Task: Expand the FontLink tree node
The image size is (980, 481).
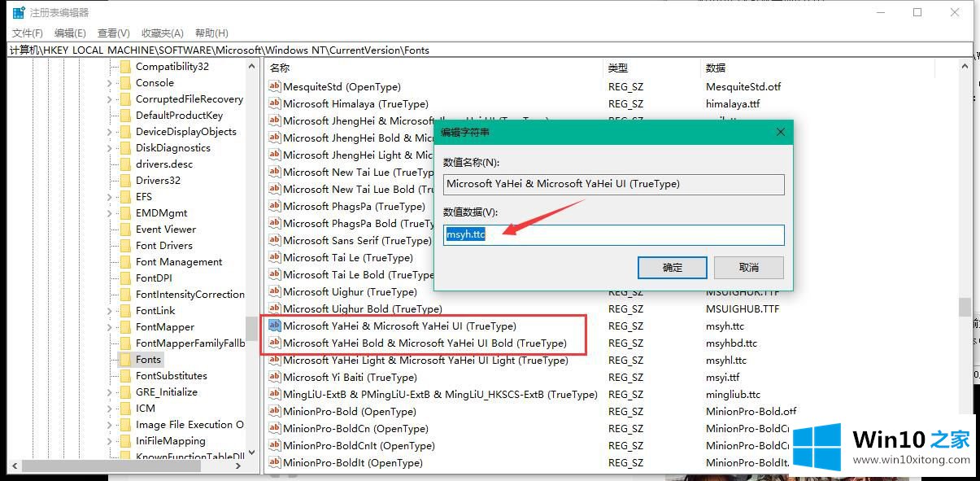Action: pyautogui.click(x=110, y=311)
